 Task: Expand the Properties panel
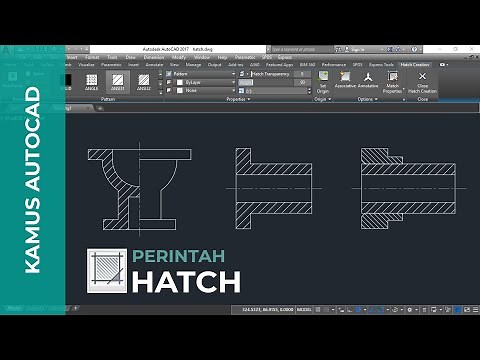[238, 99]
